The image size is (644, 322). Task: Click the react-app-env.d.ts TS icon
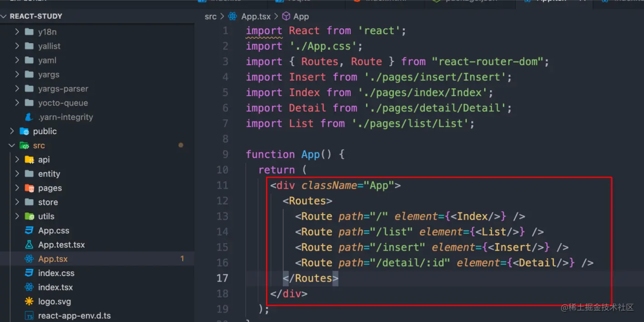point(29,316)
